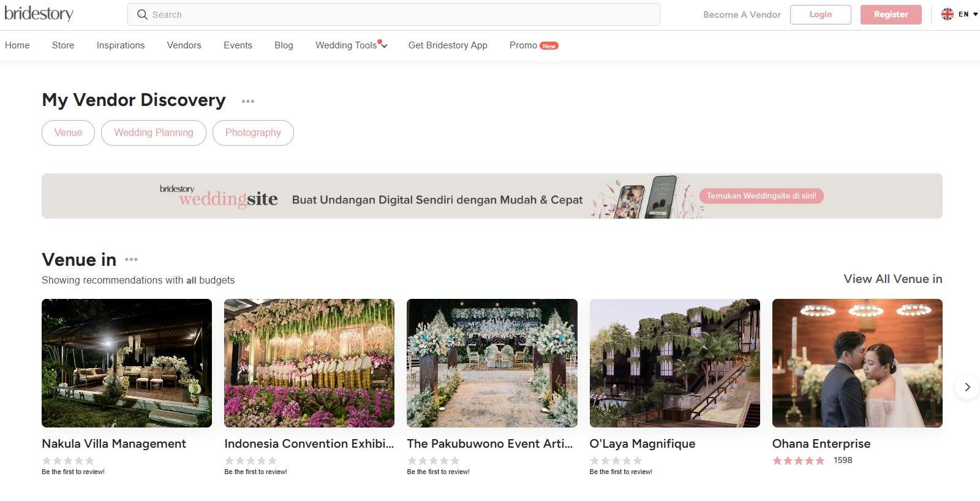Select the Venue category chip

(x=68, y=133)
